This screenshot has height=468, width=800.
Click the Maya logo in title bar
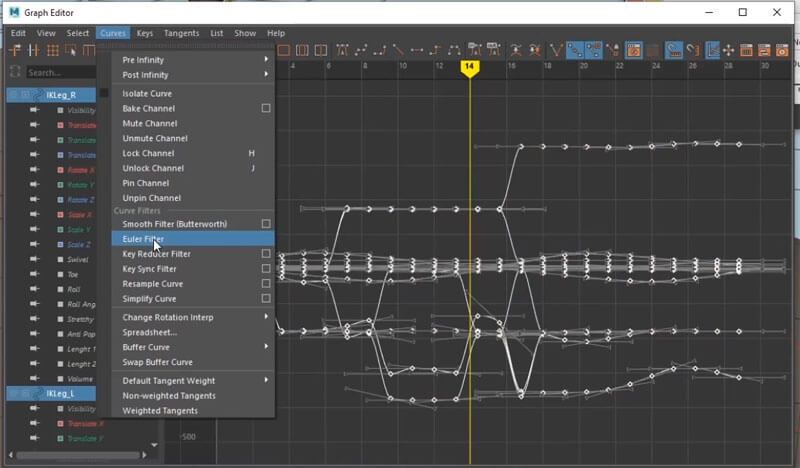coord(12,13)
